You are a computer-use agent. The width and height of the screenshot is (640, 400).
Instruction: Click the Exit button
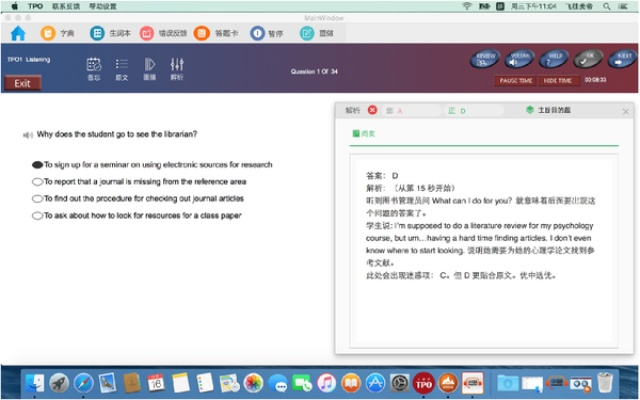point(22,83)
